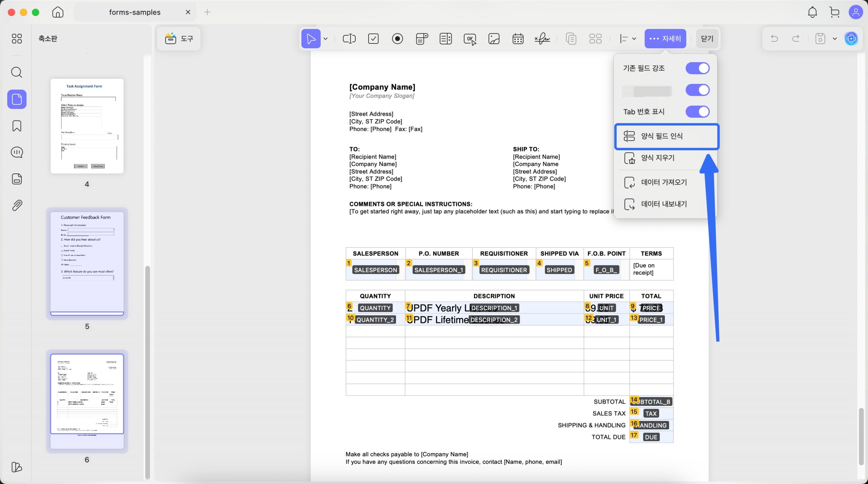Open page 4 Task Assignment thumbnail
Viewport: 868px width, 484px height.
tap(87, 126)
